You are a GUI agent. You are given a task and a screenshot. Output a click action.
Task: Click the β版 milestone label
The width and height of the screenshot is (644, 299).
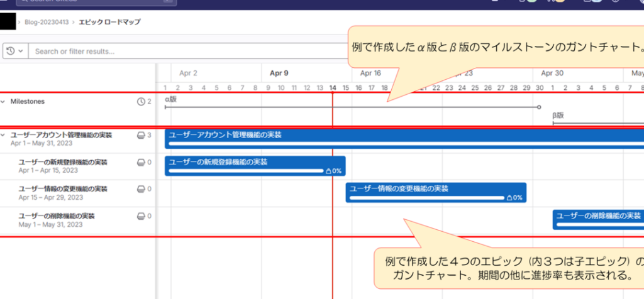(x=558, y=115)
